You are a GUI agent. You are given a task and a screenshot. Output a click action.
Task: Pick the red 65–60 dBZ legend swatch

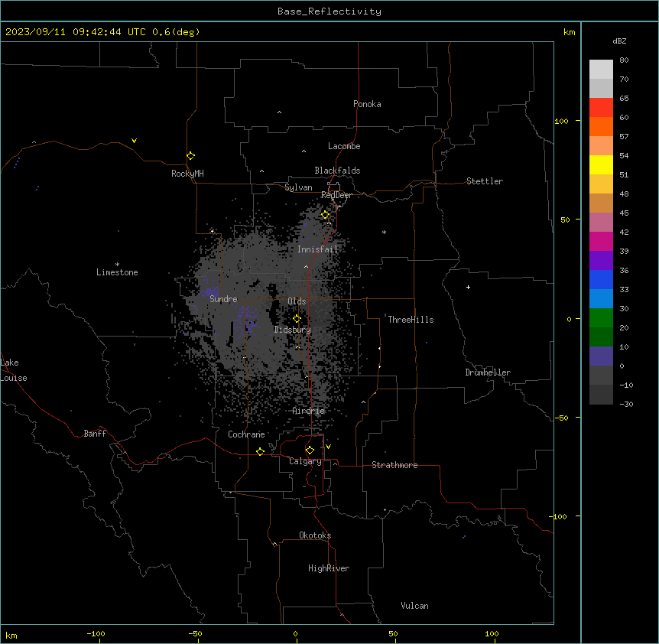point(601,108)
